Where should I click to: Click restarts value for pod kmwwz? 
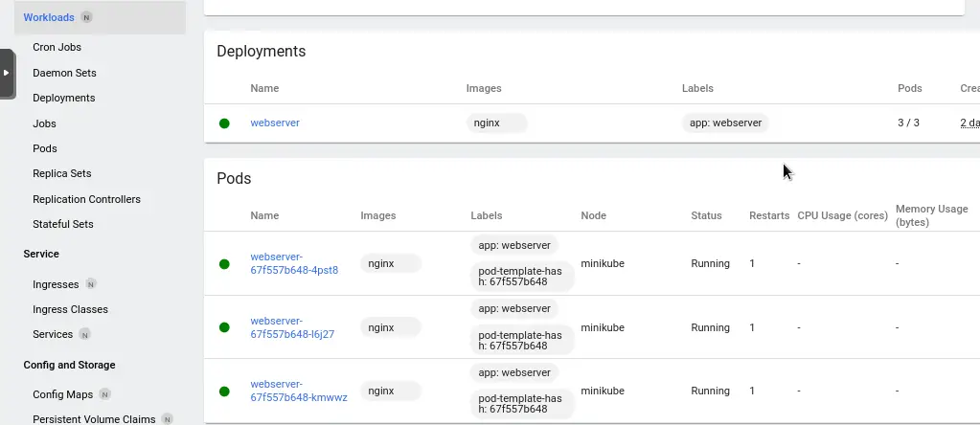click(752, 391)
